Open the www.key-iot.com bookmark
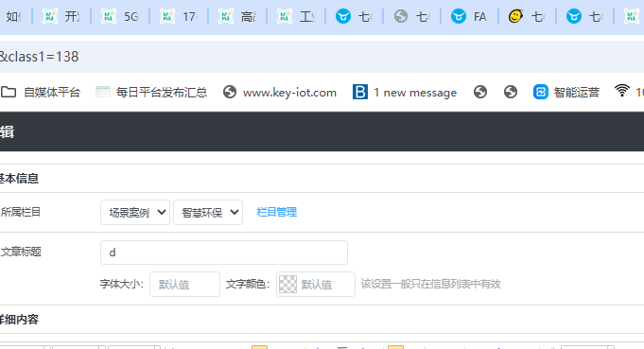 280,93
